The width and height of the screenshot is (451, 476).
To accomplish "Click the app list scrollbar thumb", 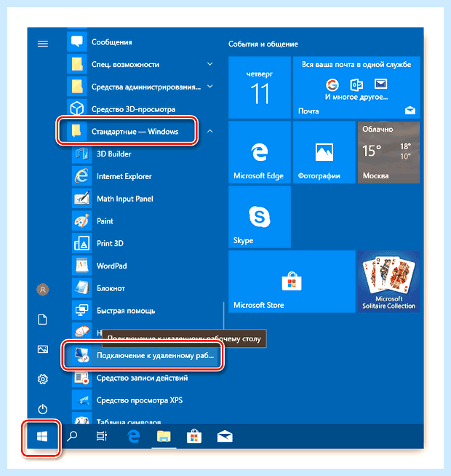I will tap(223, 315).
